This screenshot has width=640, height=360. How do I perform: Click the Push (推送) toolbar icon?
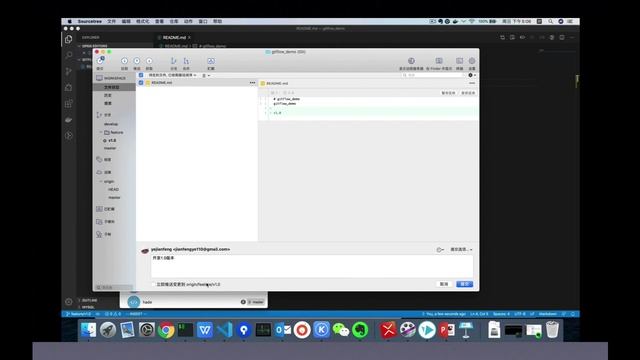[x=137, y=61]
